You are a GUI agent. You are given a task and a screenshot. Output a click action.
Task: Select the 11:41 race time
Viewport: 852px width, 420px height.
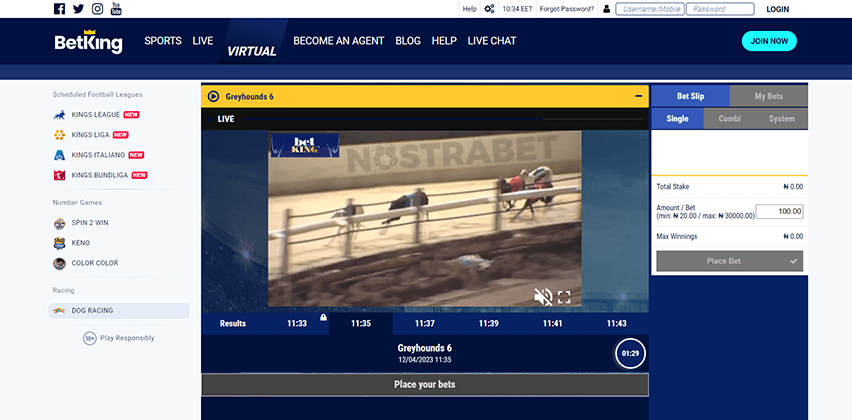(553, 323)
